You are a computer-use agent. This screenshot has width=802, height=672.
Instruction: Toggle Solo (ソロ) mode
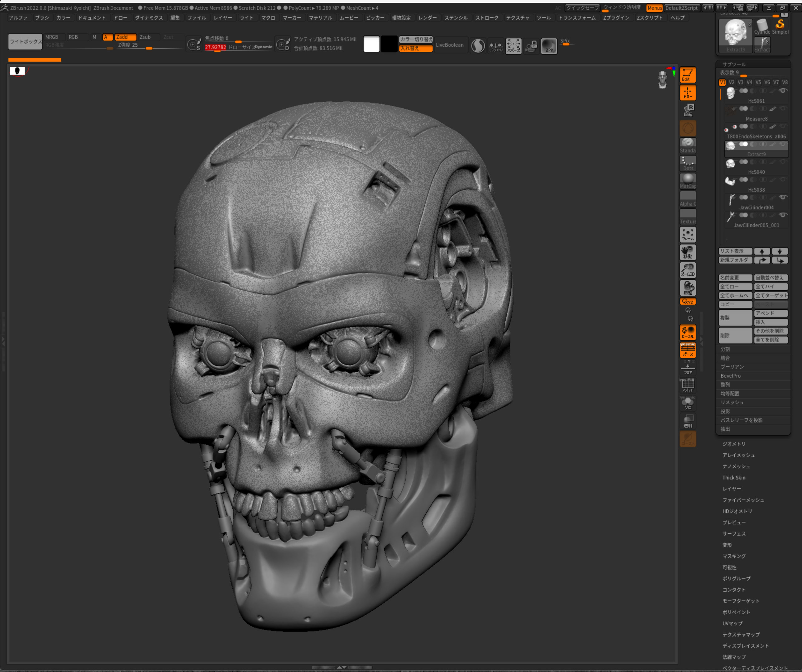pos(687,403)
